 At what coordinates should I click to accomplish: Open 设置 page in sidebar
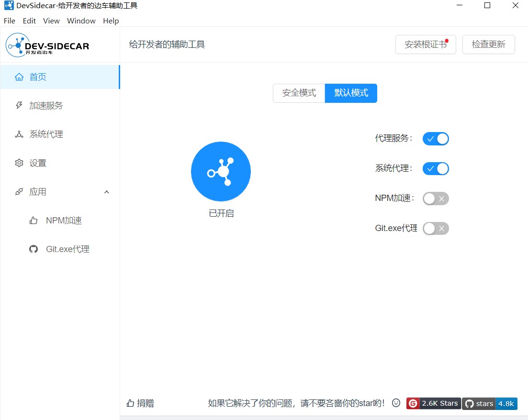[x=60, y=163]
